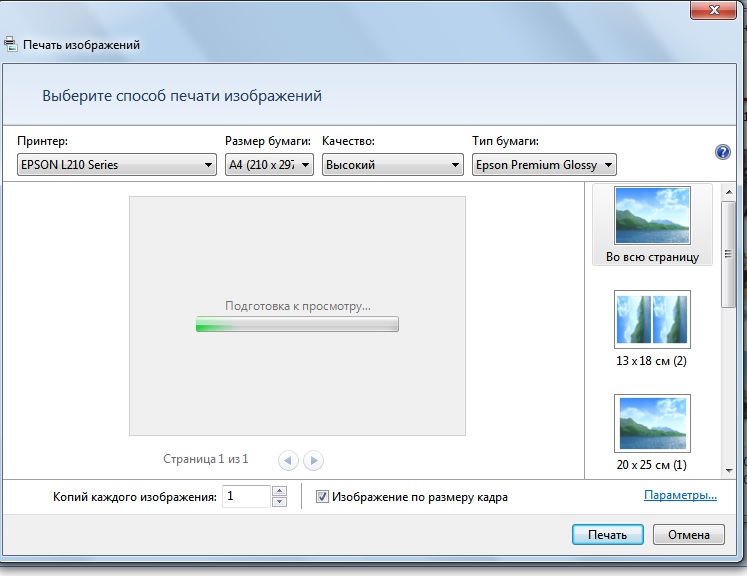This screenshot has width=747, height=576.
Task: Click the layout list scrollbar up arrow
Action: point(729,192)
